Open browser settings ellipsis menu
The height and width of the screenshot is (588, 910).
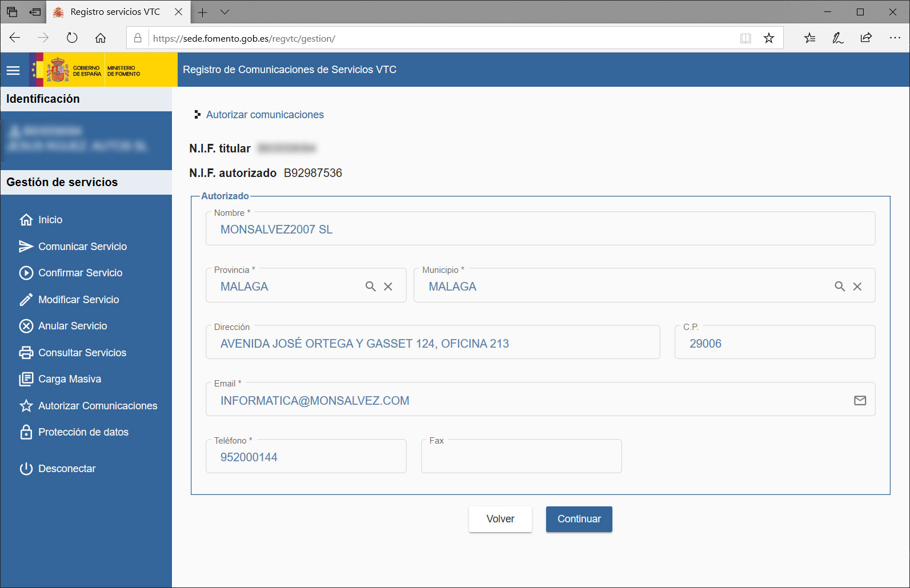click(895, 38)
